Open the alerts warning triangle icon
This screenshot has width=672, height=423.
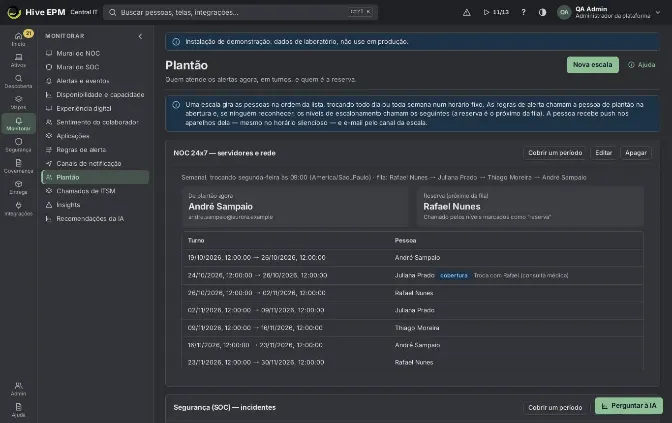pyautogui.click(x=467, y=12)
